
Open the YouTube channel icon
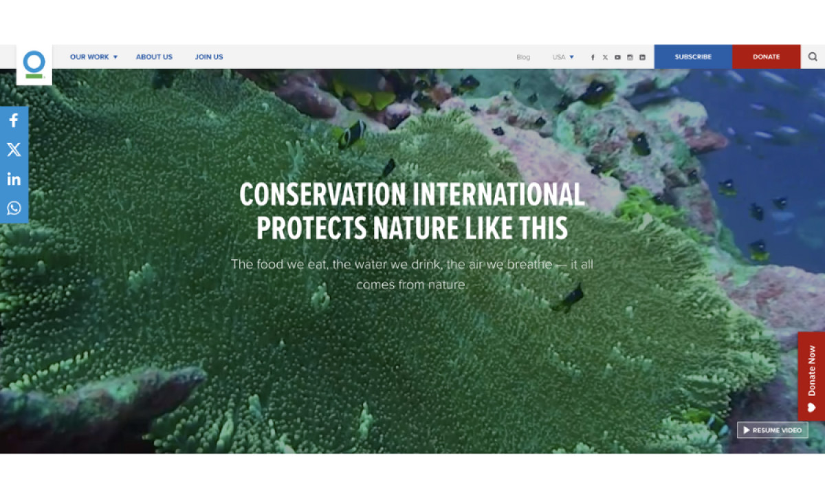click(617, 57)
